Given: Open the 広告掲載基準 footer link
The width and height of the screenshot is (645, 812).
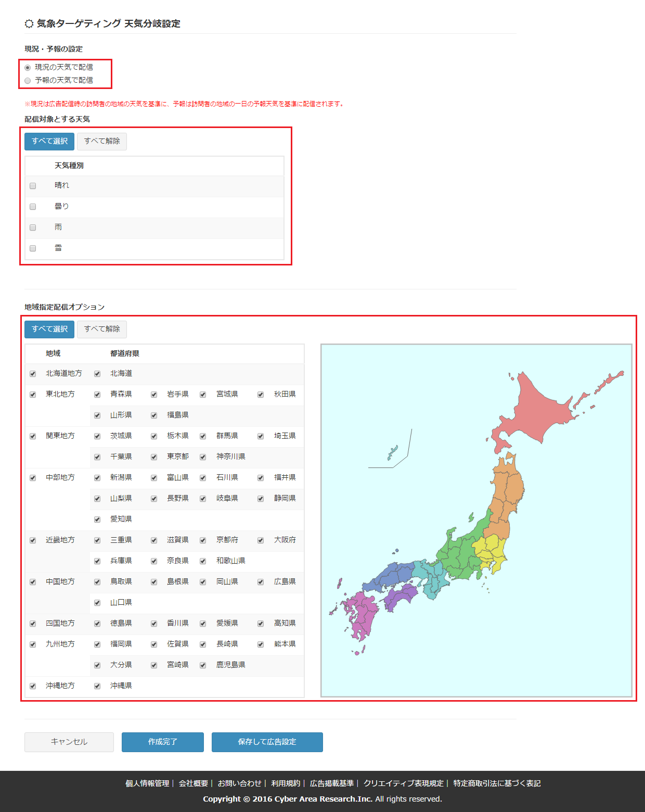Looking at the screenshot, I should point(332,783).
